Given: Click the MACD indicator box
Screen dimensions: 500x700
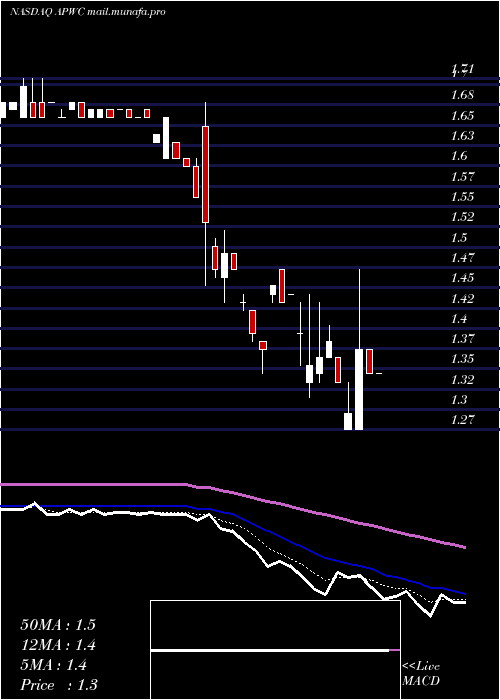Looking at the screenshot, I should point(275,650).
